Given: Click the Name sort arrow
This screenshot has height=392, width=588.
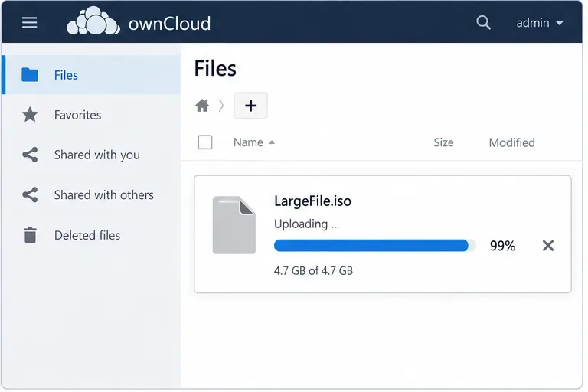Looking at the screenshot, I should [x=272, y=142].
